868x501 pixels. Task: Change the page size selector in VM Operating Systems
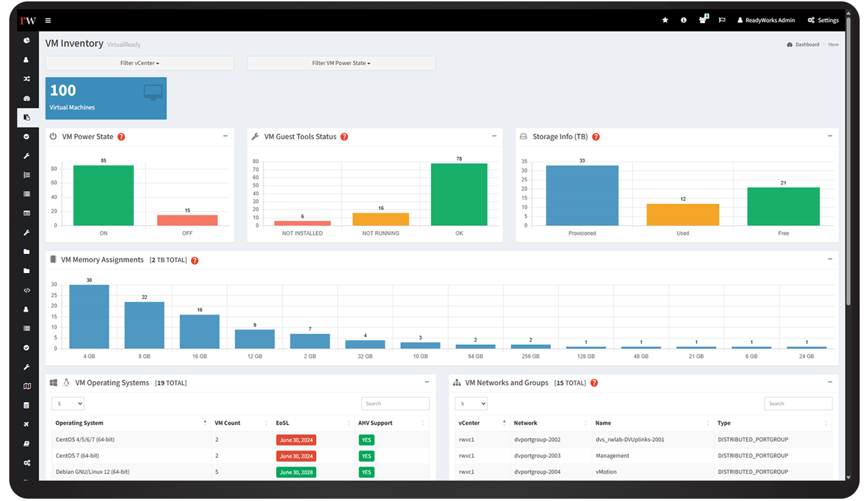coord(68,403)
